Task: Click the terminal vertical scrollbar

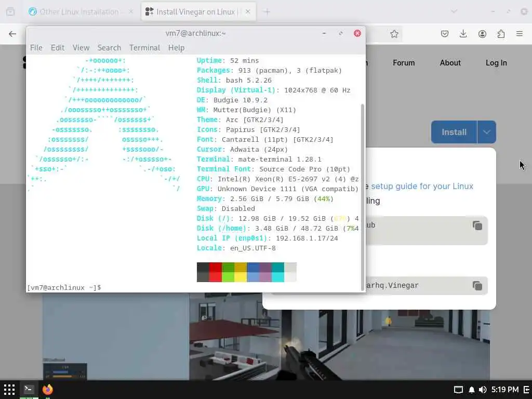Action: click(362, 197)
